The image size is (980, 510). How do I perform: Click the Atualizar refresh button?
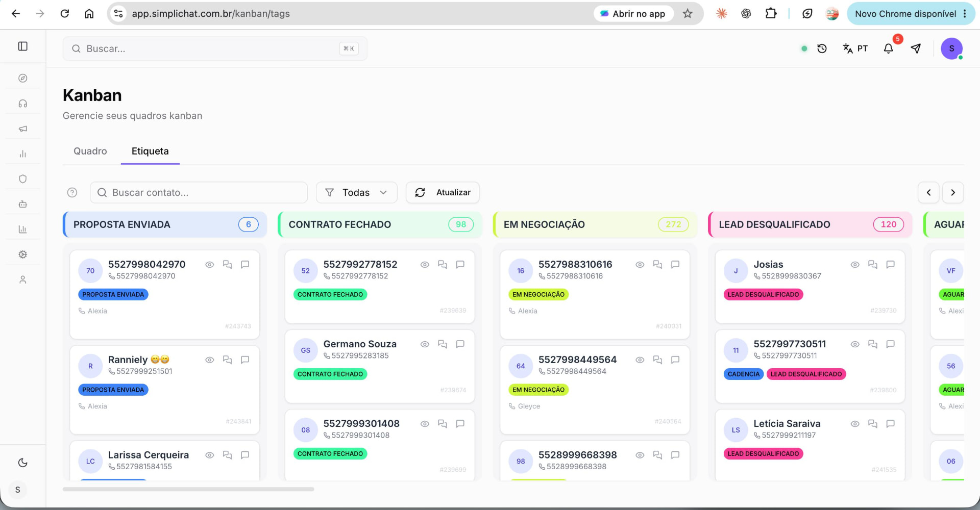pos(443,192)
